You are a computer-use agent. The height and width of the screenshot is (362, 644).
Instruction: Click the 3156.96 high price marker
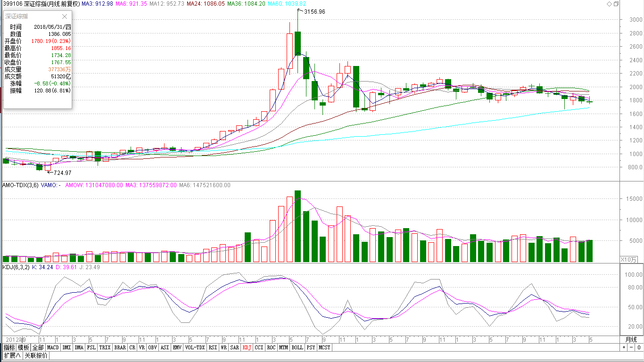click(314, 11)
